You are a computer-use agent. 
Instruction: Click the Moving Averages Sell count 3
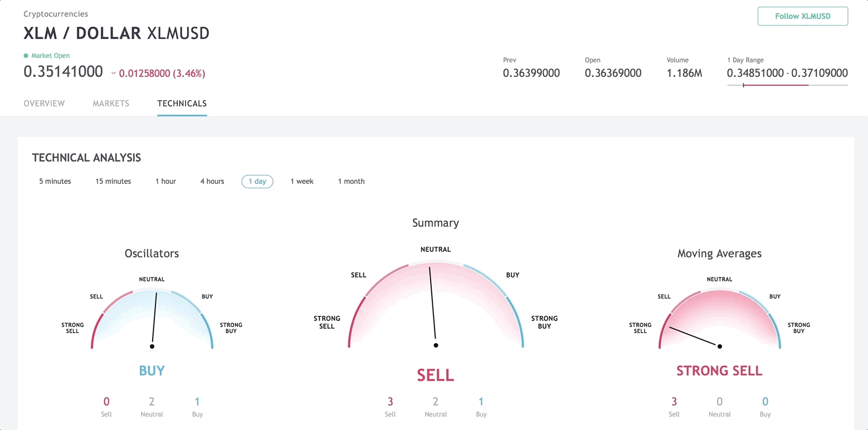coord(674,402)
